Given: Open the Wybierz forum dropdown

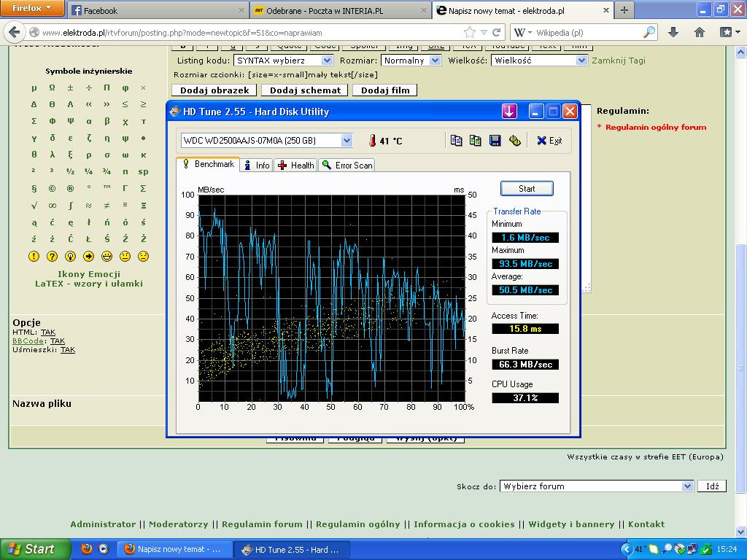Looking at the screenshot, I should [x=596, y=486].
